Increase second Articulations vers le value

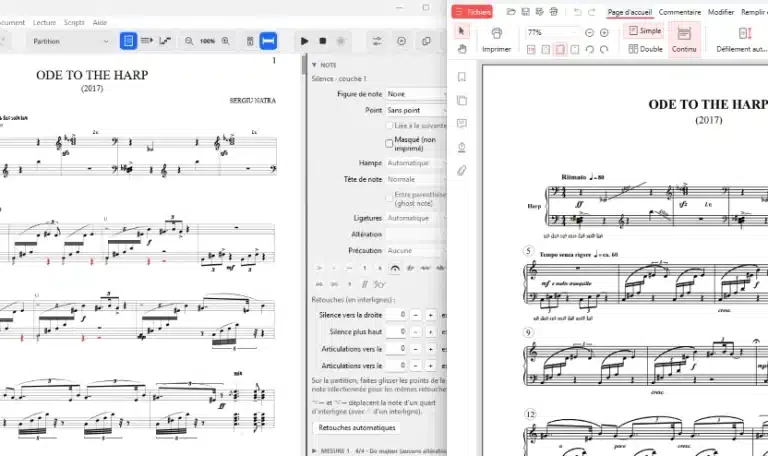(431, 365)
